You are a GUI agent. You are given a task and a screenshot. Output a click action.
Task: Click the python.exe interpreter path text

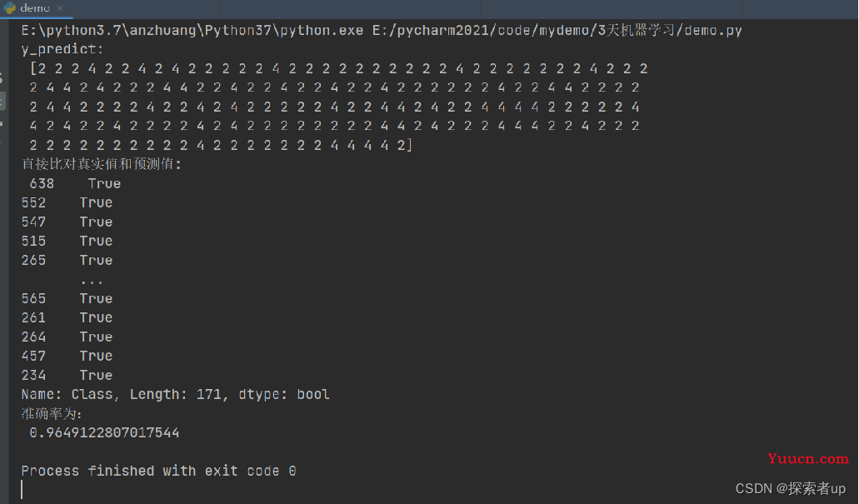point(192,30)
